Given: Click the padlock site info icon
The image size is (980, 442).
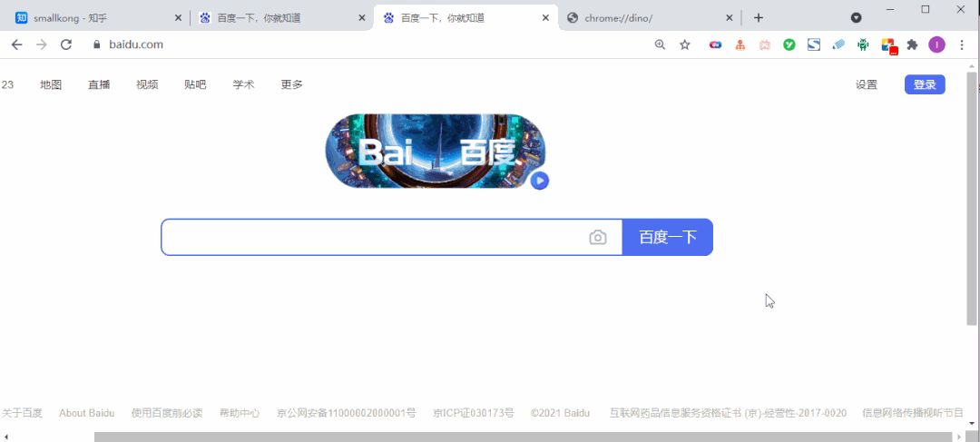Looking at the screenshot, I should pyautogui.click(x=96, y=44).
